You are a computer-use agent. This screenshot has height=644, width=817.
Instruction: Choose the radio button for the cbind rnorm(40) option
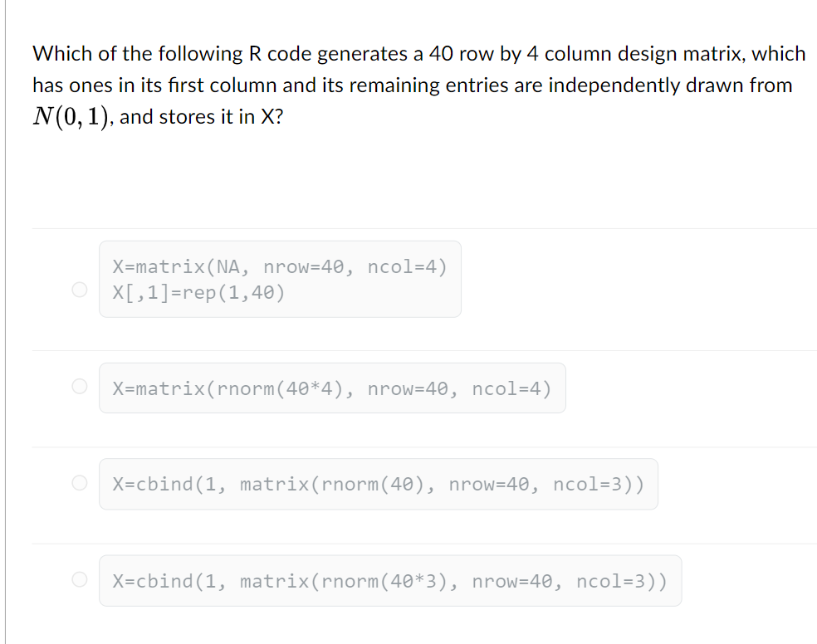click(x=79, y=483)
